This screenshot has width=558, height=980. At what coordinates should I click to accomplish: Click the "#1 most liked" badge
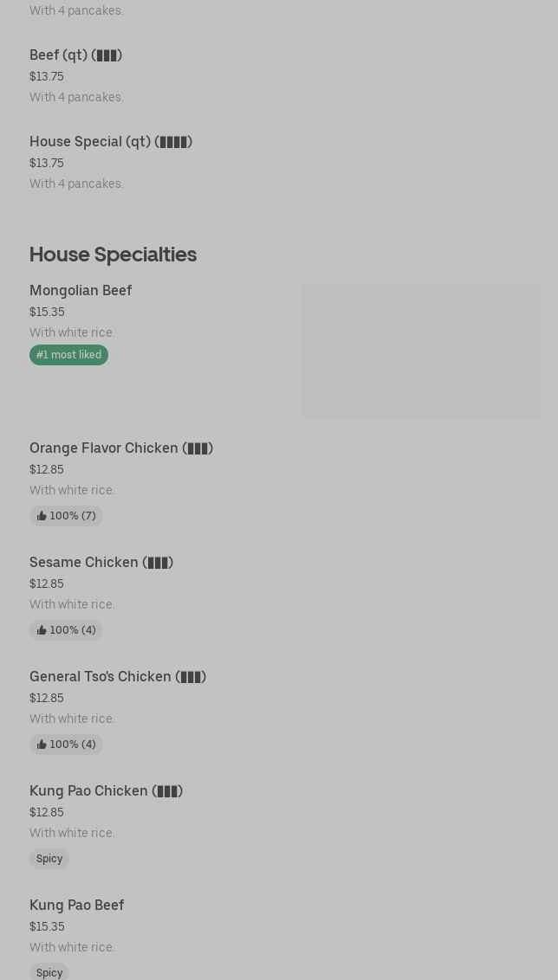pyautogui.click(x=68, y=355)
